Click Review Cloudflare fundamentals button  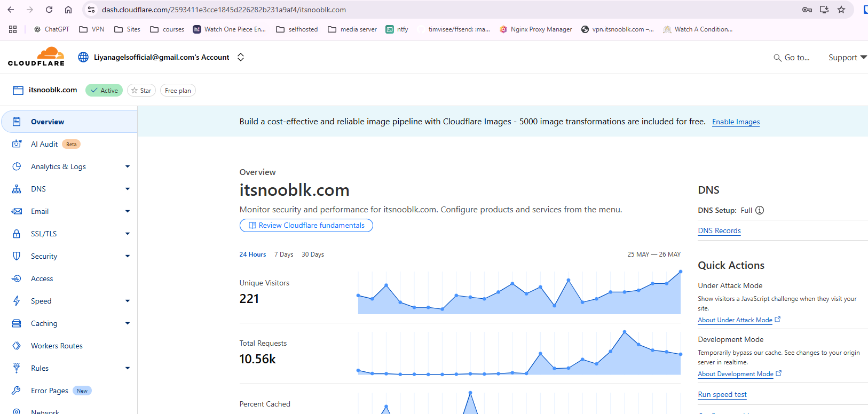[306, 226]
